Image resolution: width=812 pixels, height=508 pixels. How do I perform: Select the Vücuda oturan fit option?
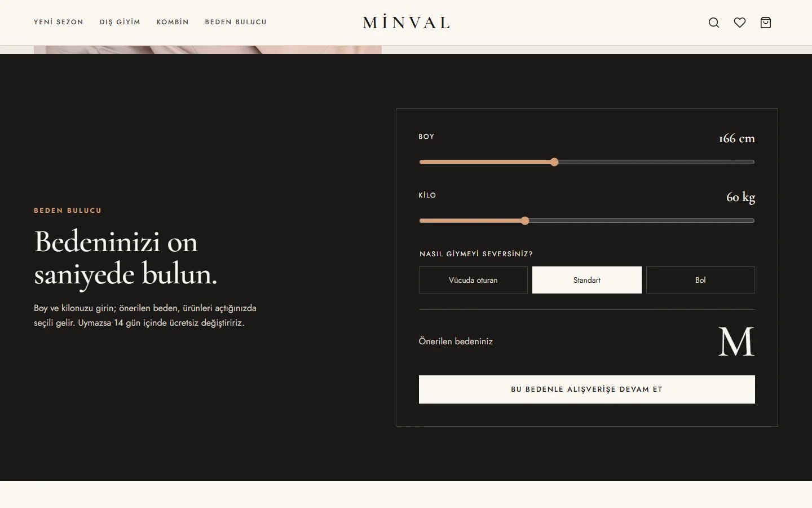click(473, 280)
